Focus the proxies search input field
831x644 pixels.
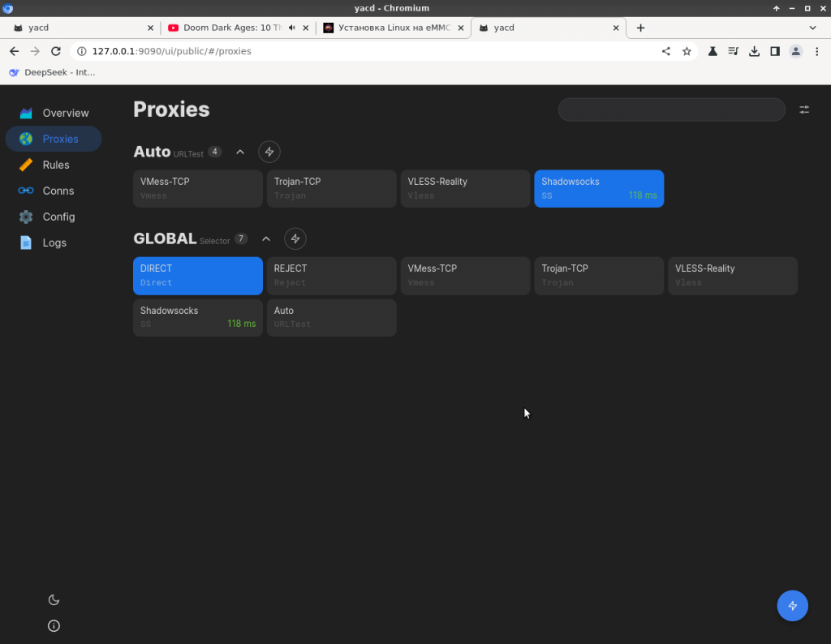pyautogui.click(x=671, y=109)
